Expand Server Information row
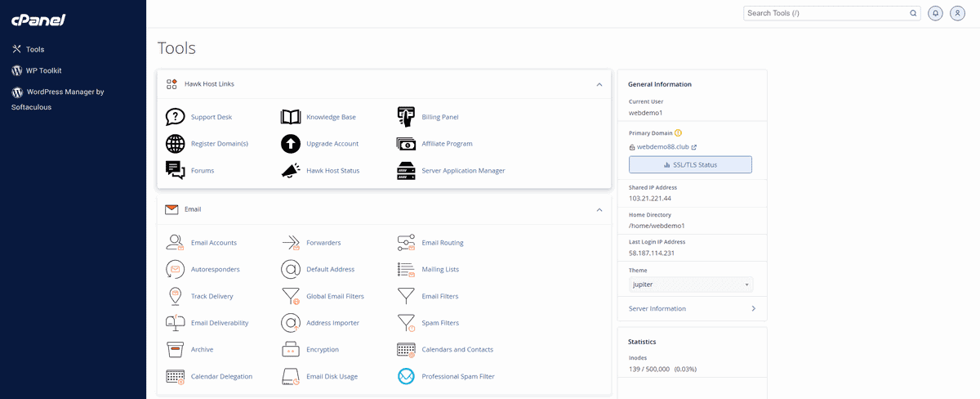 pos(693,308)
